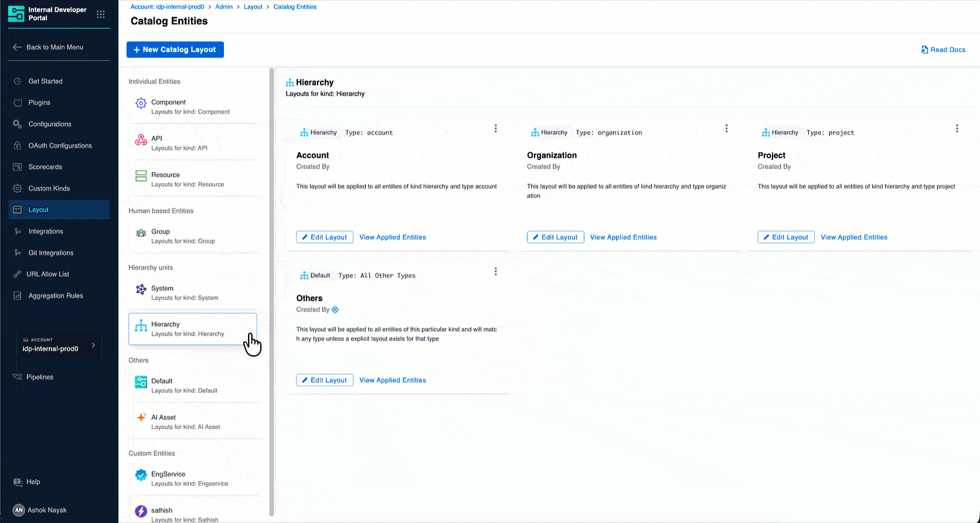Click Layout breadcrumb

coord(253,7)
